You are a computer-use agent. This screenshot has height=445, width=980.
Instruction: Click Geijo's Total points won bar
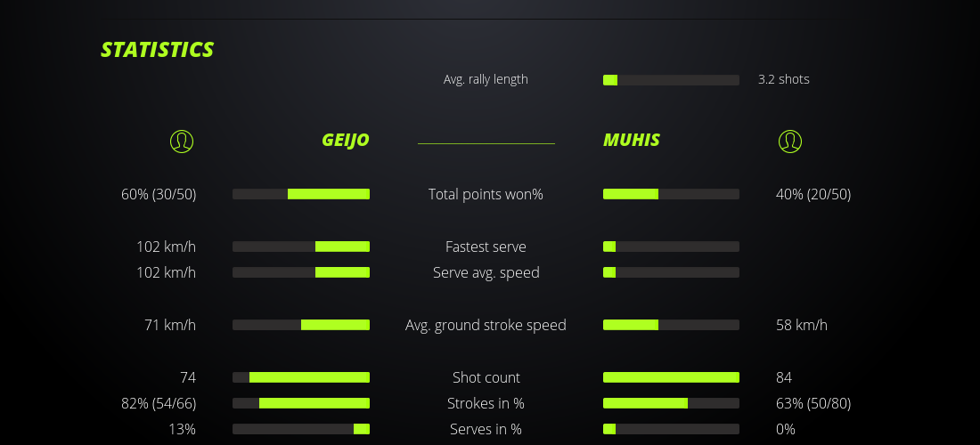point(301,194)
